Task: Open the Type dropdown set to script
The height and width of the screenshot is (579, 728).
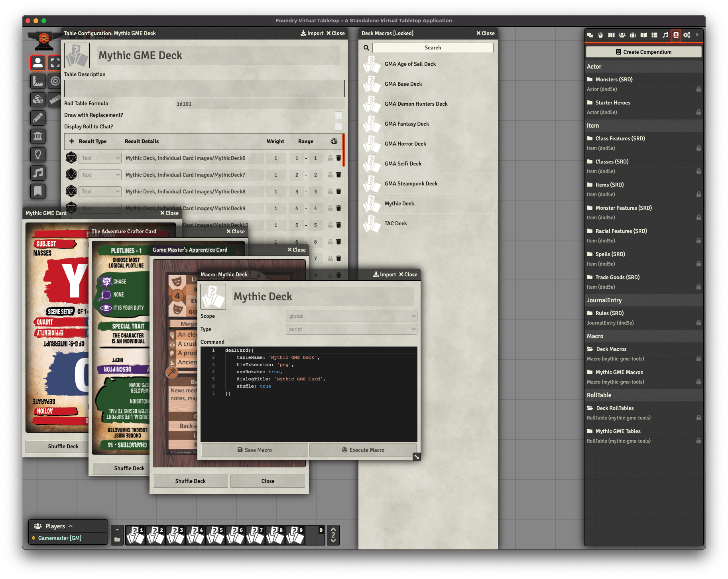Action: [x=351, y=329]
